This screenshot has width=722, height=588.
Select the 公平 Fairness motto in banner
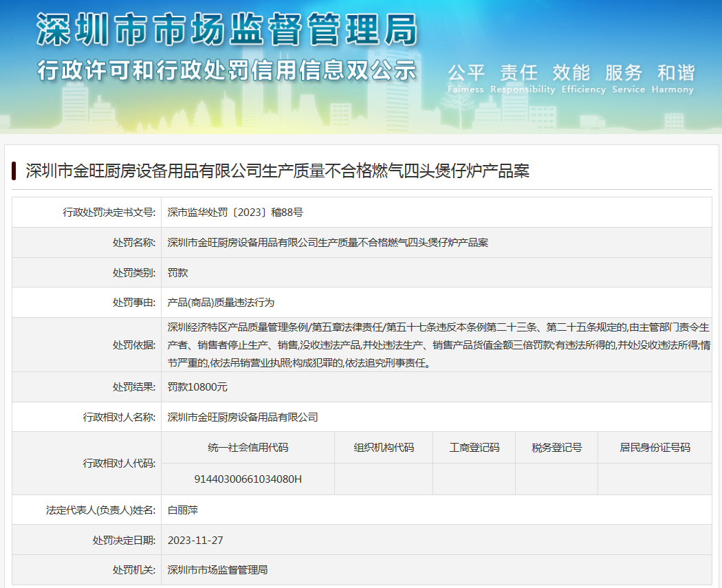click(x=466, y=78)
